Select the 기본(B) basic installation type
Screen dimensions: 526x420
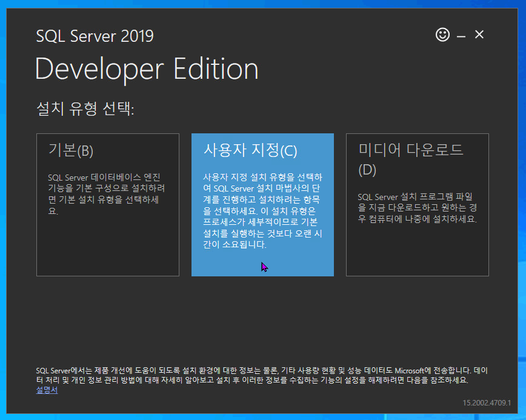pos(108,205)
